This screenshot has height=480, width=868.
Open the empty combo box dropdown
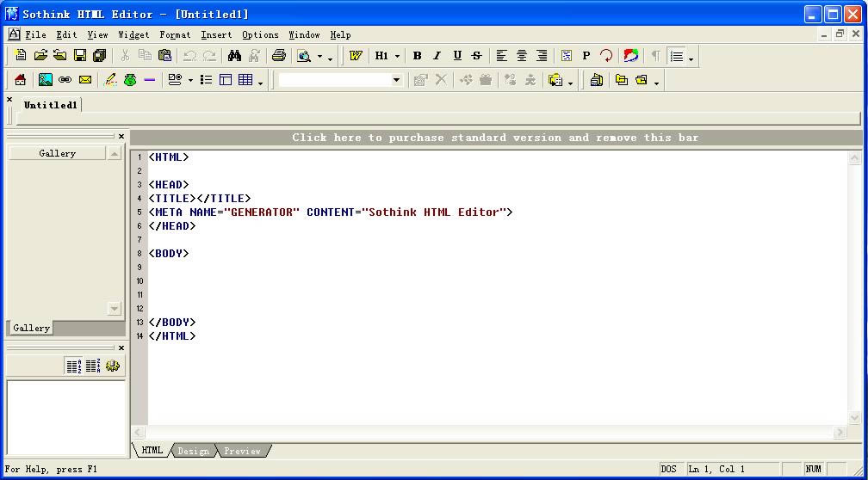(396, 80)
